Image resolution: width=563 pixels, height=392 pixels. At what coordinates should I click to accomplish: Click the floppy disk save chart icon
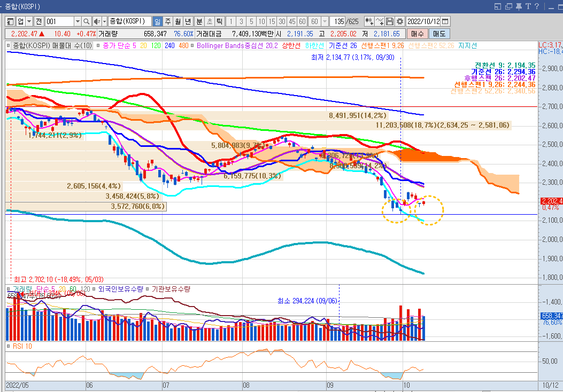coord(390,21)
